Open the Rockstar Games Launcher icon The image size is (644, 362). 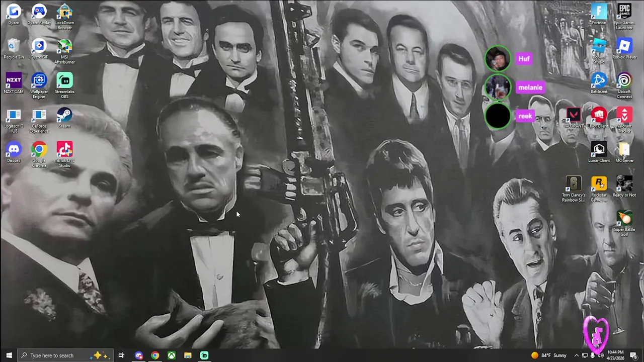pyautogui.click(x=599, y=189)
